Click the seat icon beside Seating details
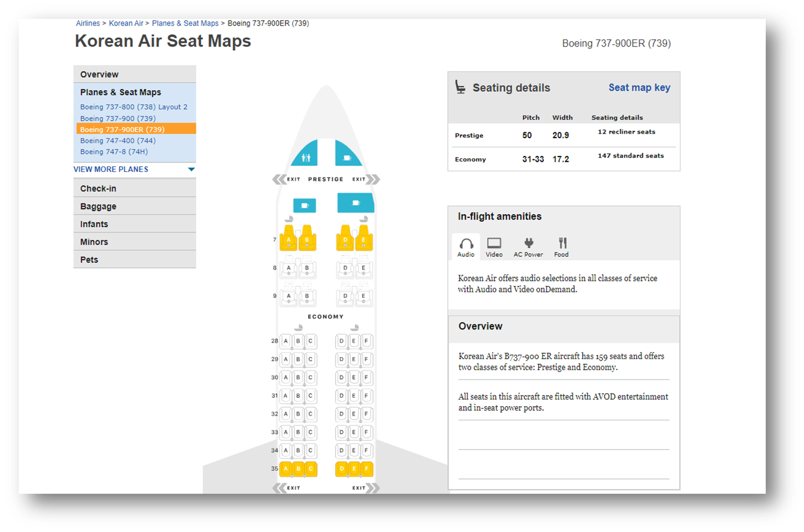This screenshot has width=804, height=532. [x=460, y=87]
